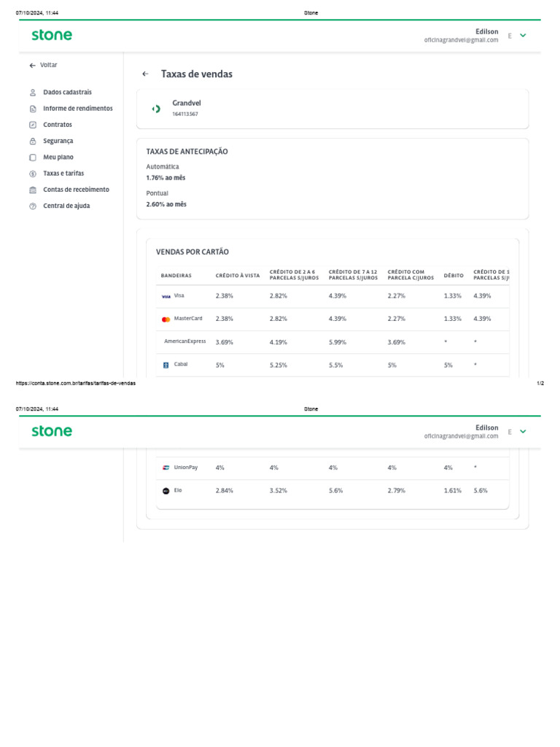Click the VENDAS POR CARTÃO heading
Viewport: 560px width, 747px height.
click(192, 252)
